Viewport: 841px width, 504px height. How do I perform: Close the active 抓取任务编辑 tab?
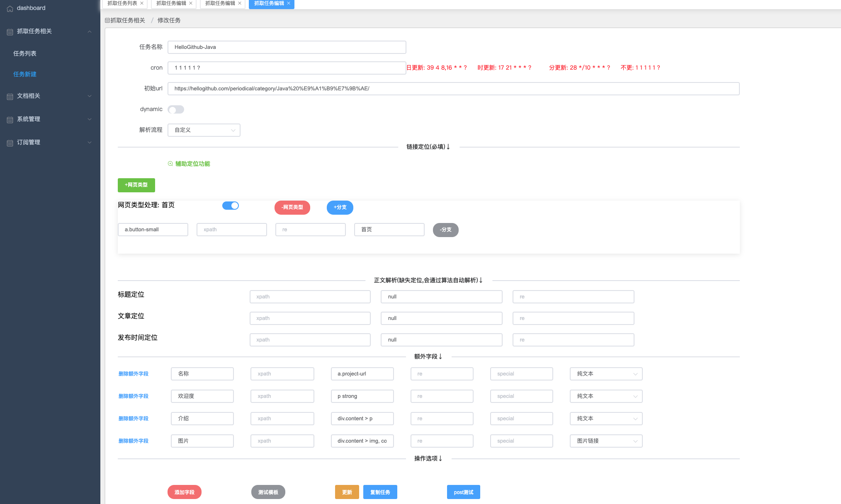coord(289,3)
